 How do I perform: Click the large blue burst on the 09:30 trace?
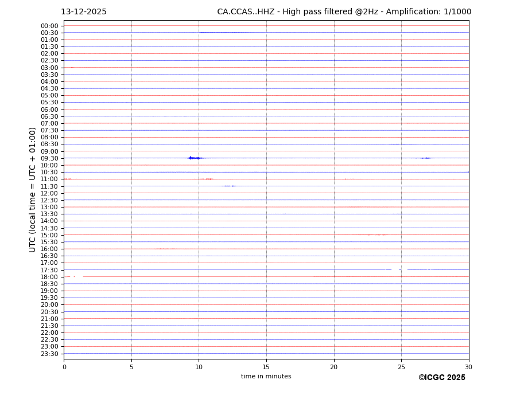[x=195, y=158]
